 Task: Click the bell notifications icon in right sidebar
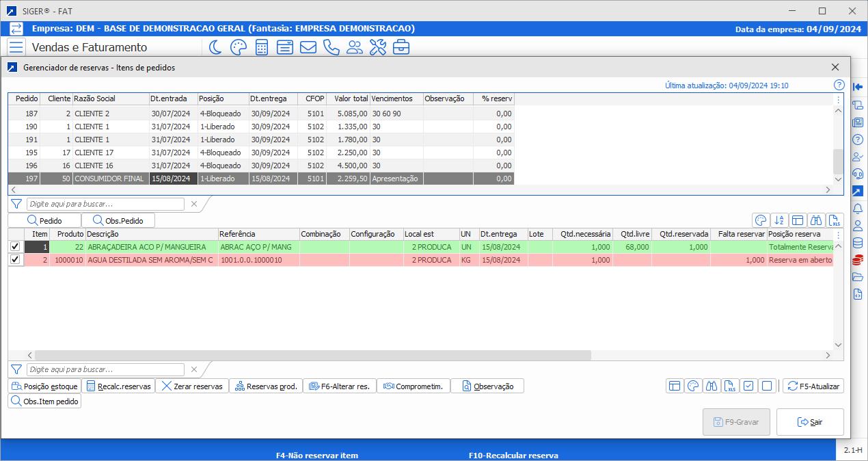(858, 208)
